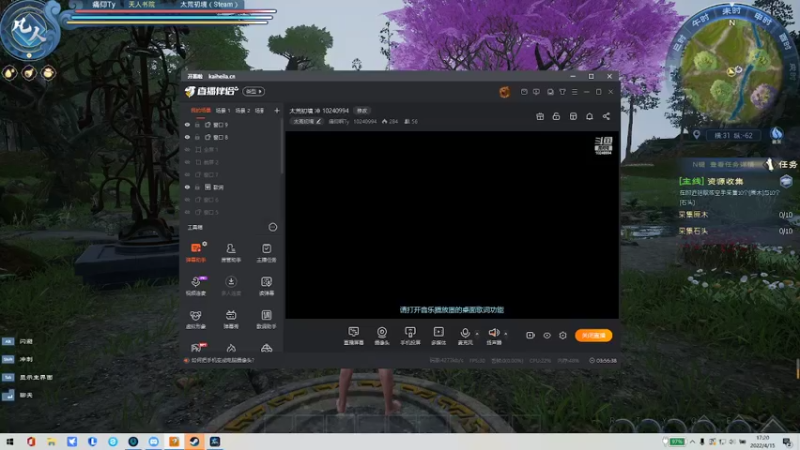Screen dimensions: 800x450
Task: Toggle visibility of 窗口 9 source
Action: (x=187, y=124)
